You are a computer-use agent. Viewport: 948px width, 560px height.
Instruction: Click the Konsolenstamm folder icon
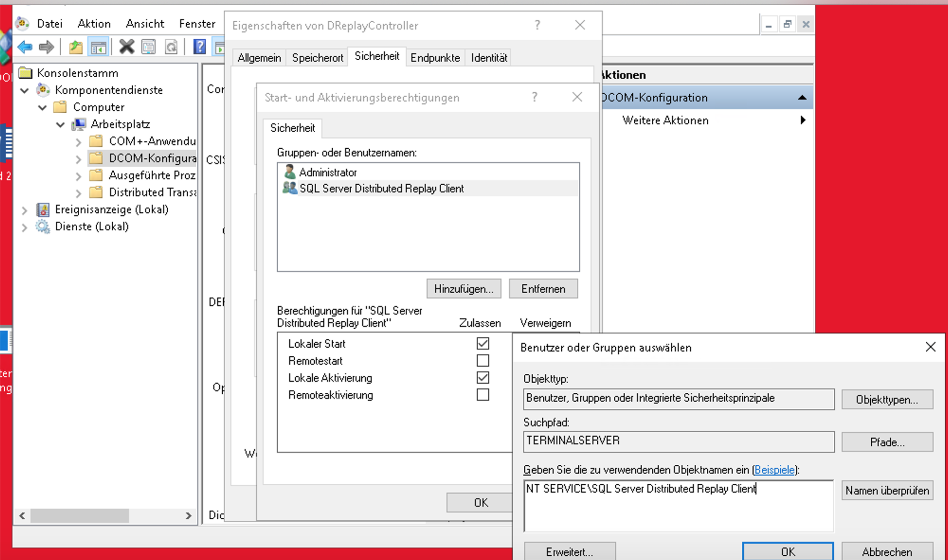coord(26,73)
